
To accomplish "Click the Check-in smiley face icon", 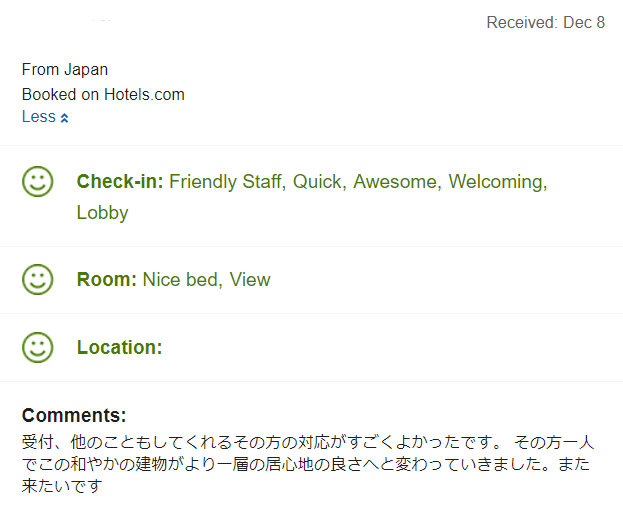I will (37, 182).
